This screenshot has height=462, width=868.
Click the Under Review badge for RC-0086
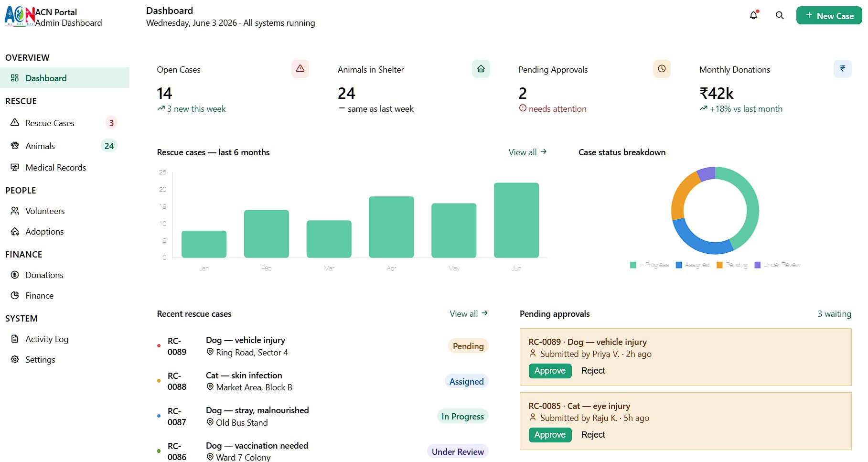[458, 451]
